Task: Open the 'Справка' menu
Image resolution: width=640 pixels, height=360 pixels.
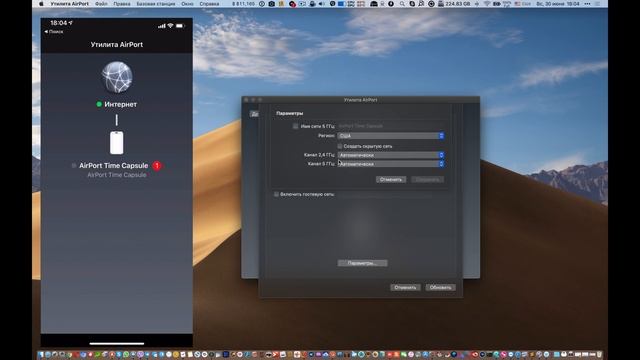Action: pyautogui.click(x=209, y=4)
